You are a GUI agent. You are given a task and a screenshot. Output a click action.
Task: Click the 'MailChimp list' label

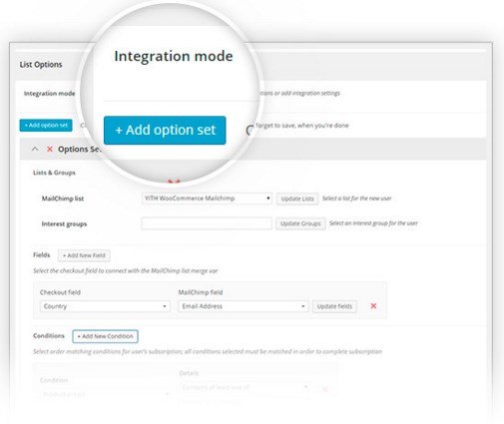63,199
